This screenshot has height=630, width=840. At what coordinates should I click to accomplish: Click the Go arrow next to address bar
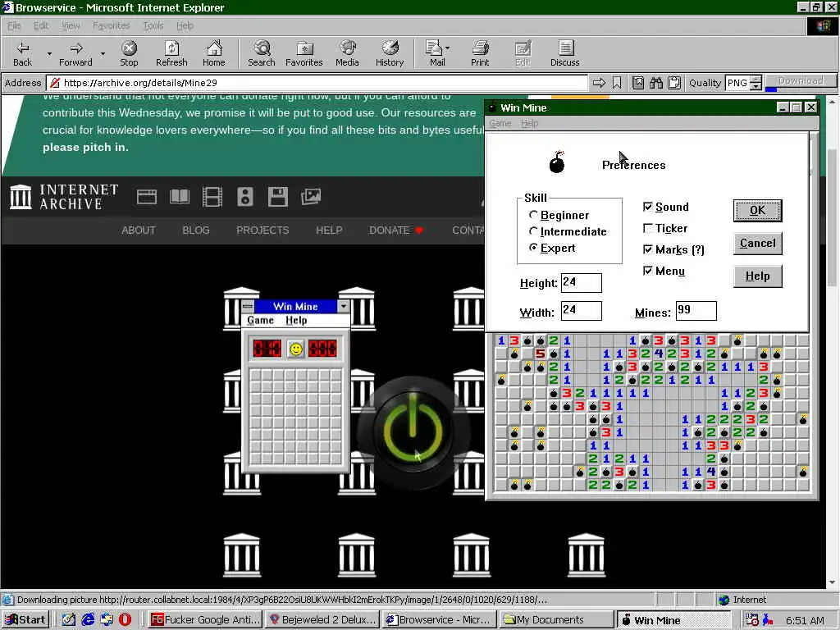pyautogui.click(x=599, y=83)
